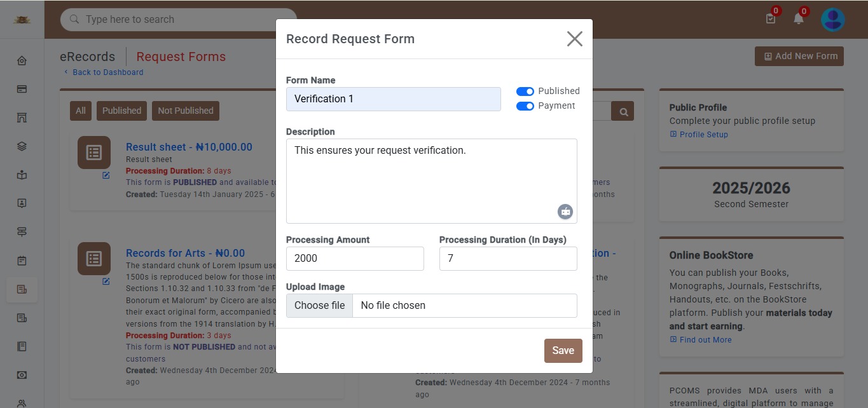The width and height of the screenshot is (868, 408).
Task: Click the Form Name text field
Action: [393, 99]
